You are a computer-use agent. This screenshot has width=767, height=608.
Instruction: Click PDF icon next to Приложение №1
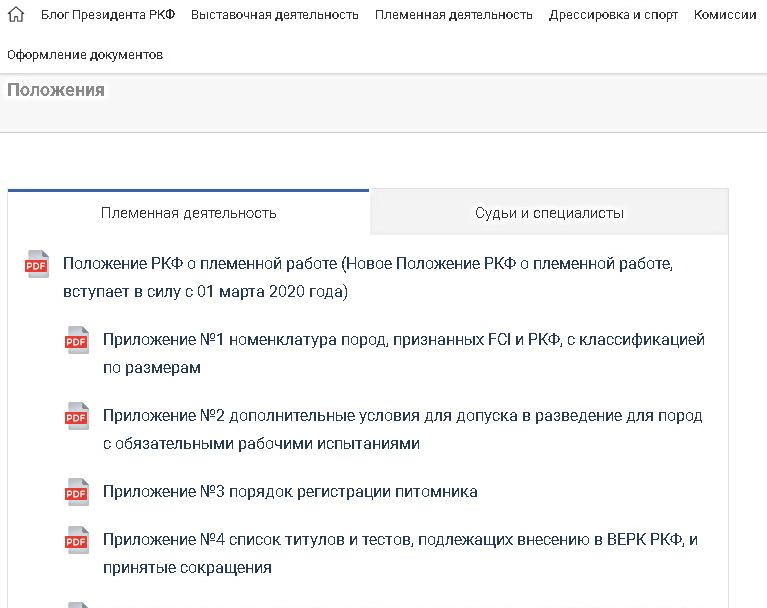pyautogui.click(x=77, y=340)
